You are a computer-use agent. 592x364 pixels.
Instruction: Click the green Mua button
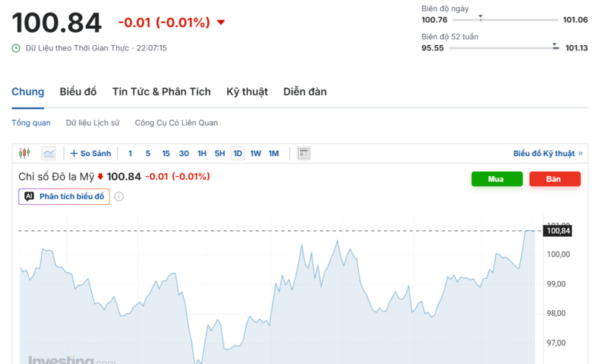497,179
